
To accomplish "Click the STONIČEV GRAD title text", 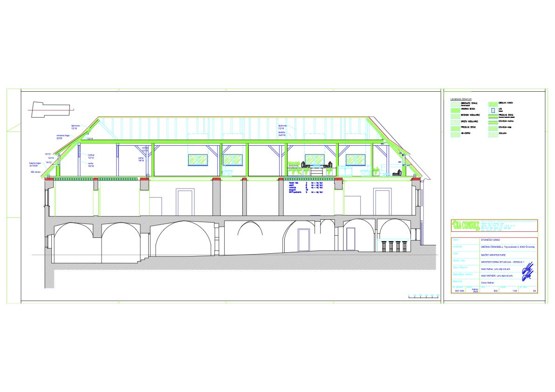I will (490, 240).
